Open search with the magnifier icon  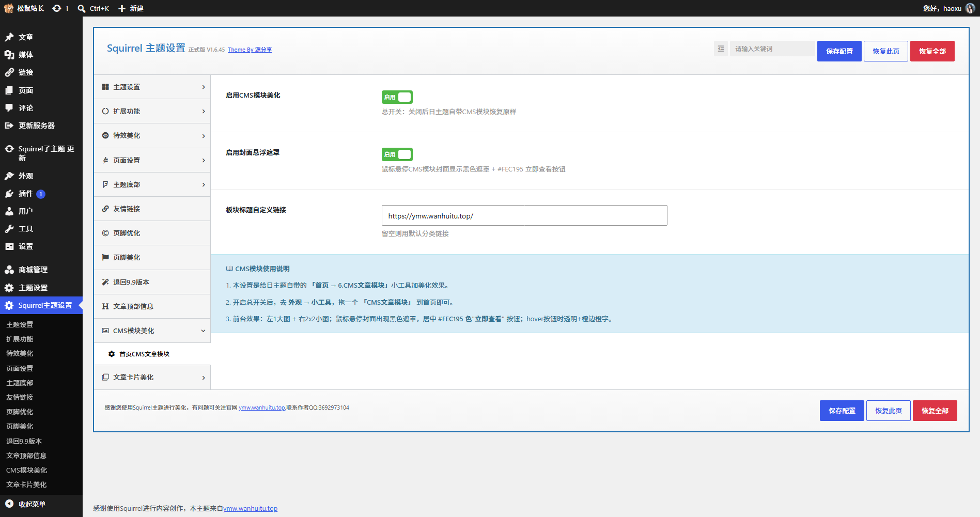click(82, 8)
